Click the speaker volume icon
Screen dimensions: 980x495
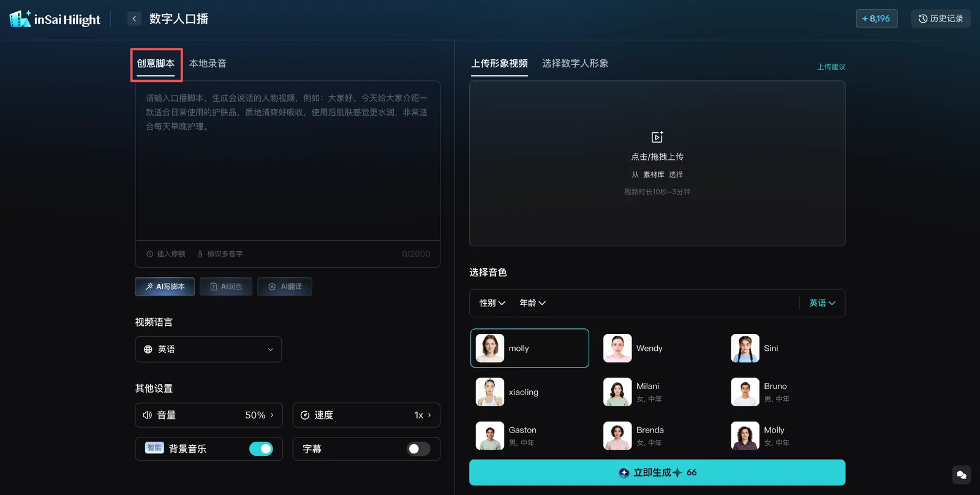click(147, 415)
